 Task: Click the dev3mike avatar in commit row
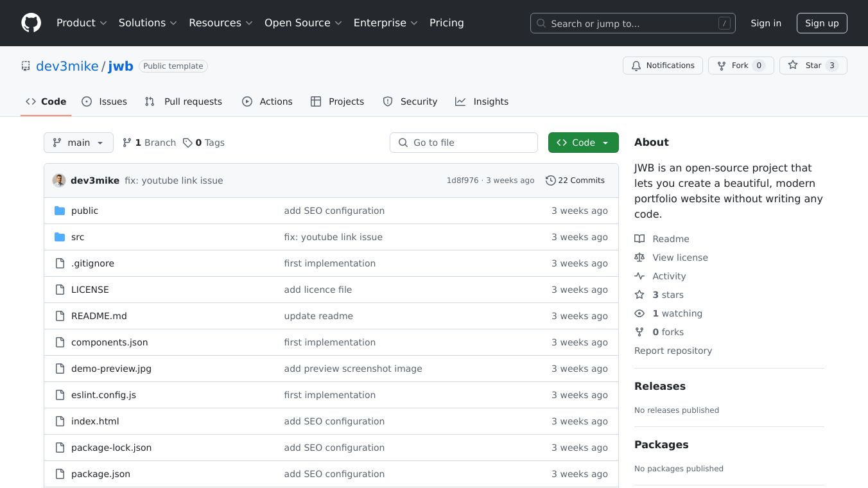point(59,180)
